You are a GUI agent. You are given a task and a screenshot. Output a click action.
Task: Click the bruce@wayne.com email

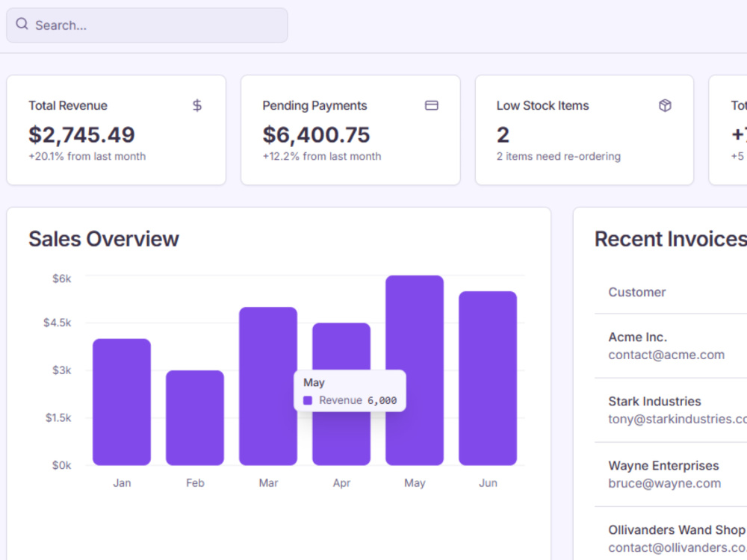(665, 483)
